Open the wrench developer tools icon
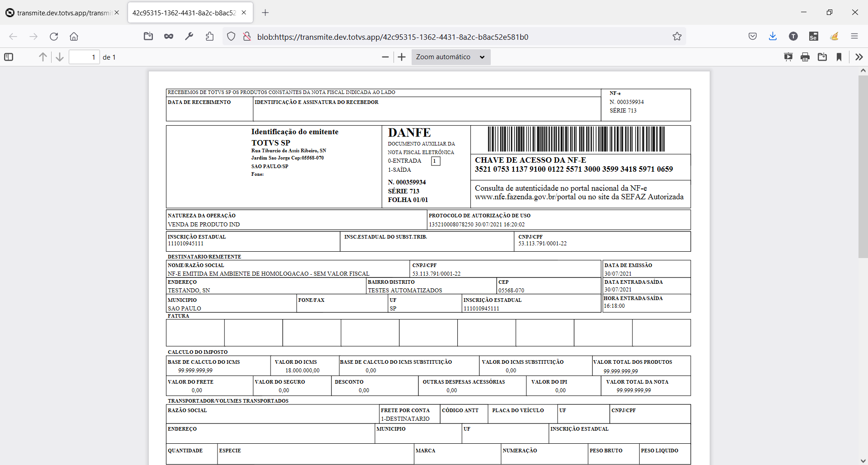The image size is (868, 465). (189, 37)
